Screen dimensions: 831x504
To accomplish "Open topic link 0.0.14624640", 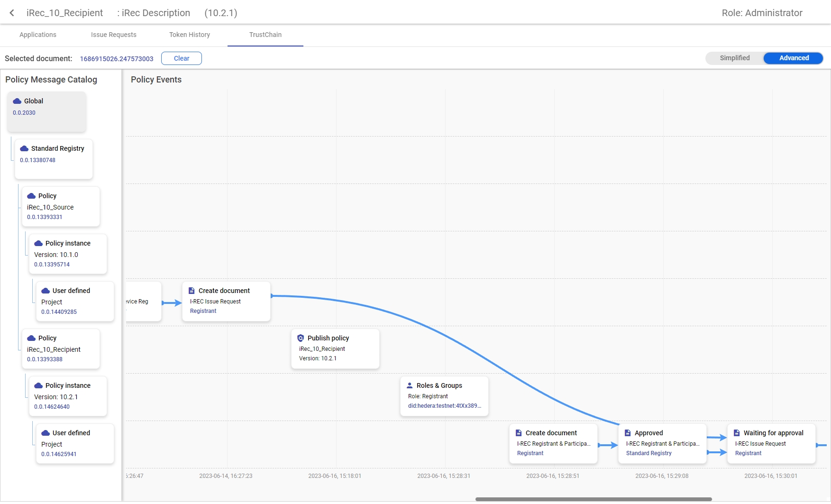I will 52,407.
